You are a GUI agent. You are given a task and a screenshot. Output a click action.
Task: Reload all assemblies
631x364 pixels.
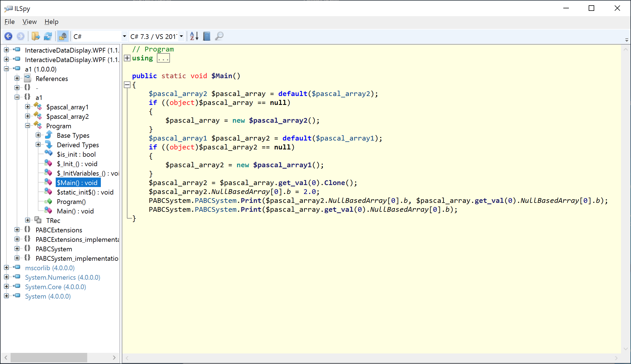point(48,36)
